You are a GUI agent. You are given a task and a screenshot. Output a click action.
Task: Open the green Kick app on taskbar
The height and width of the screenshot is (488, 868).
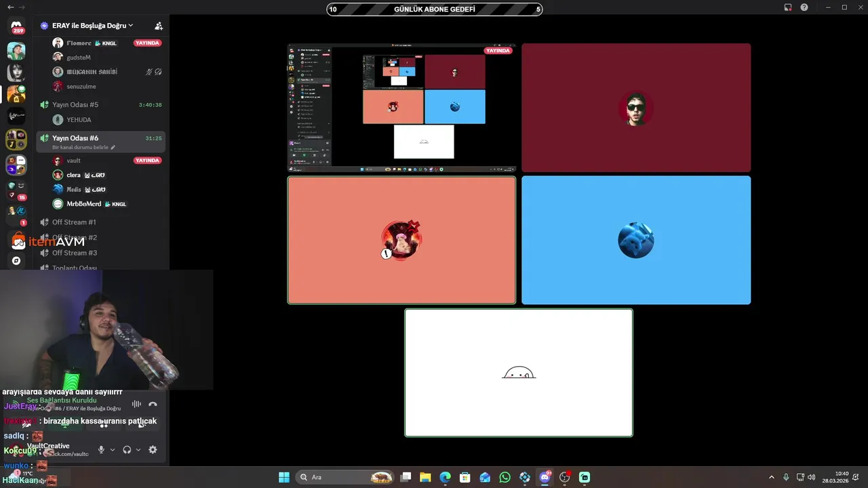click(585, 477)
